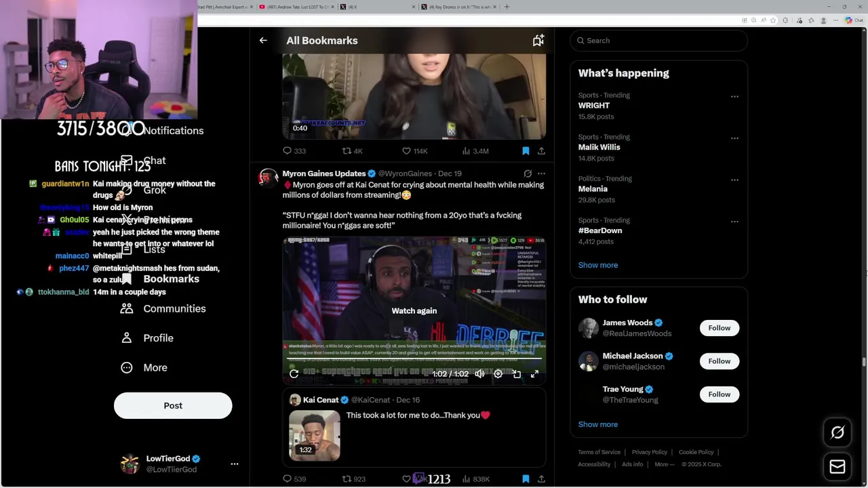Open the sidebar More menu
Screen dimensions: 868x488
point(144,367)
